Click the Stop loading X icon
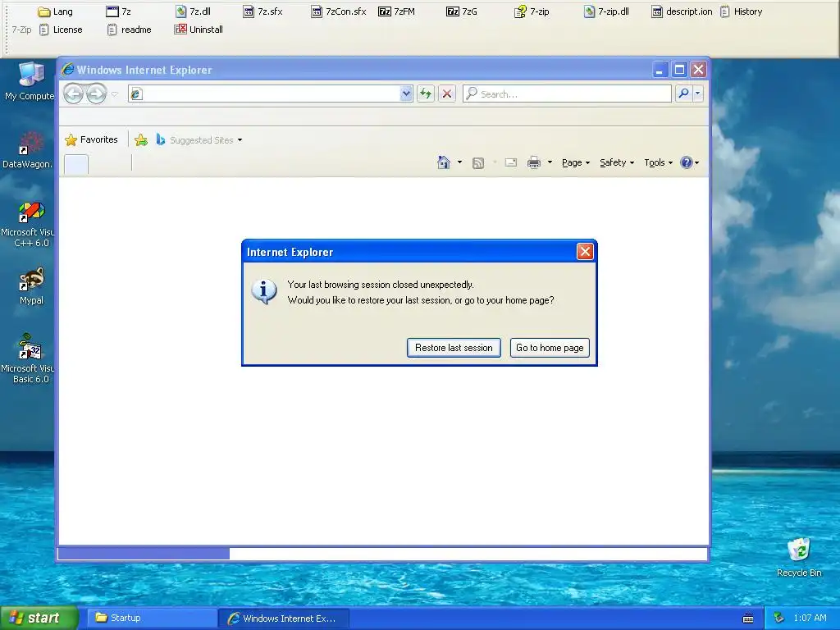The width and height of the screenshot is (840, 630). tap(447, 94)
